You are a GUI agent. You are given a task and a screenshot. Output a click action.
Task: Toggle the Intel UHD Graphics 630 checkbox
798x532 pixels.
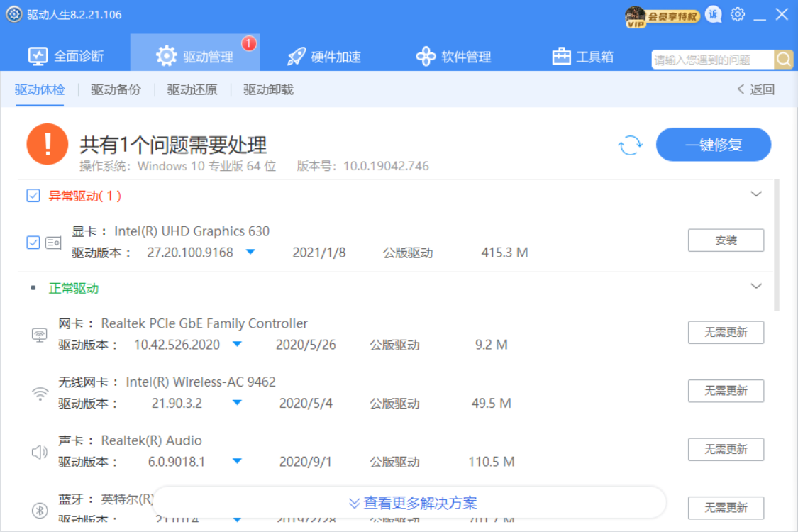click(x=33, y=243)
